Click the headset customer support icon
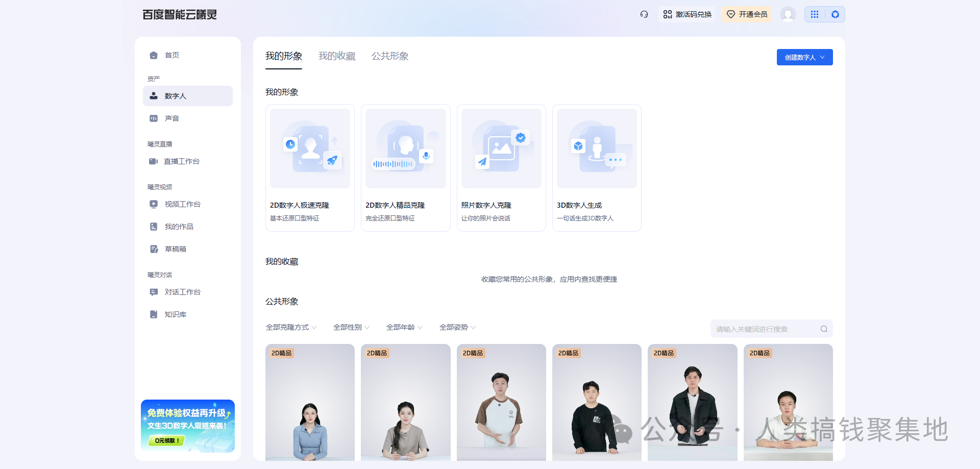The height and width of the screenshot is (469, 980). (644, 14)
